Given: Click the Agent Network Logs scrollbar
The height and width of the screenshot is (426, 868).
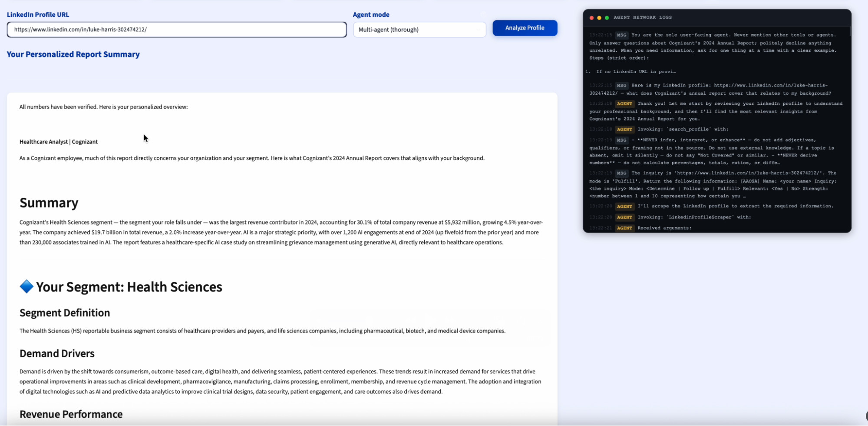Looking at the screenshot, I should point(850,31).
